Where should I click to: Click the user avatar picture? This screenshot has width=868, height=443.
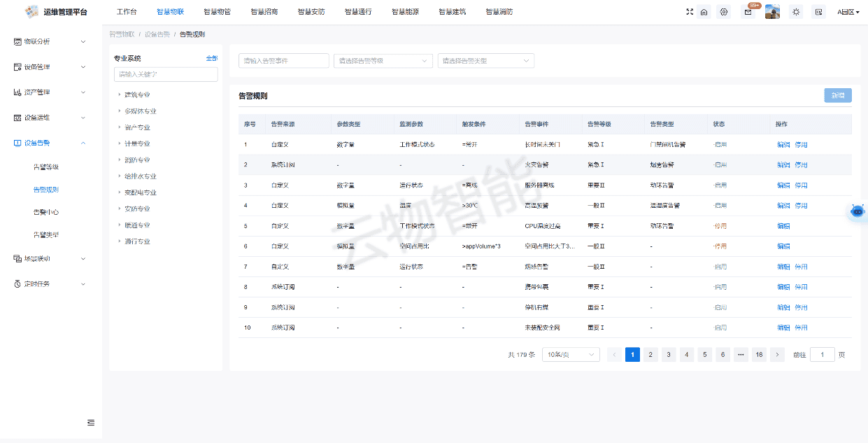[772, 12]
